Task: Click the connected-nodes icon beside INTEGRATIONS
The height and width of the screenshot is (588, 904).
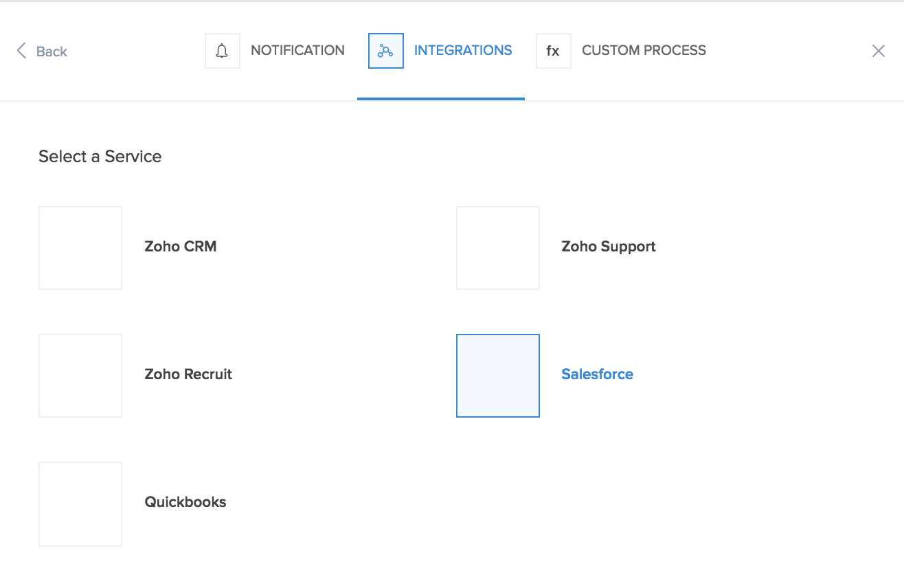Action: pyautogui.click(x=386, y=51)
